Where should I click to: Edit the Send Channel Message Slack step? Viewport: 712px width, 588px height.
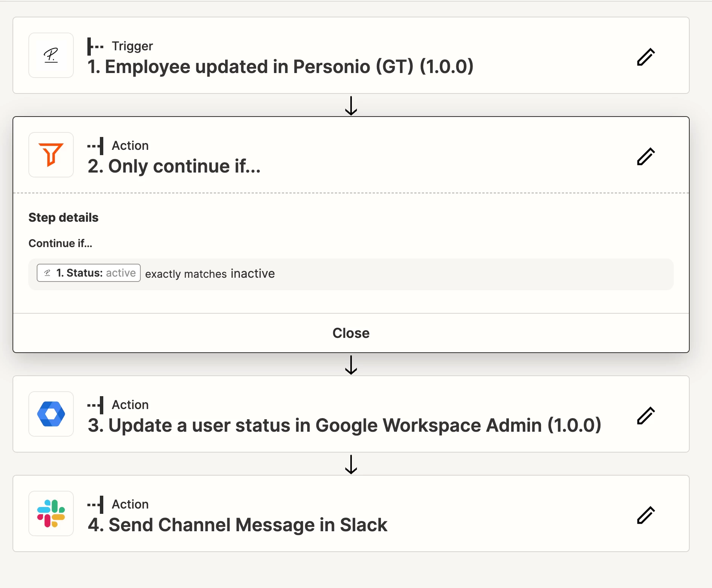click(x=646, y=515)
